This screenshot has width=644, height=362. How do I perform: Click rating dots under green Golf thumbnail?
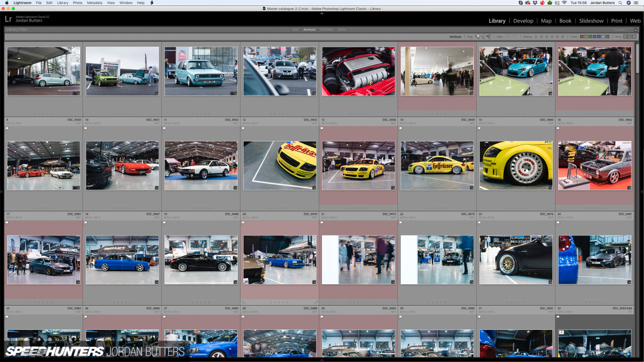click(122, 114)
